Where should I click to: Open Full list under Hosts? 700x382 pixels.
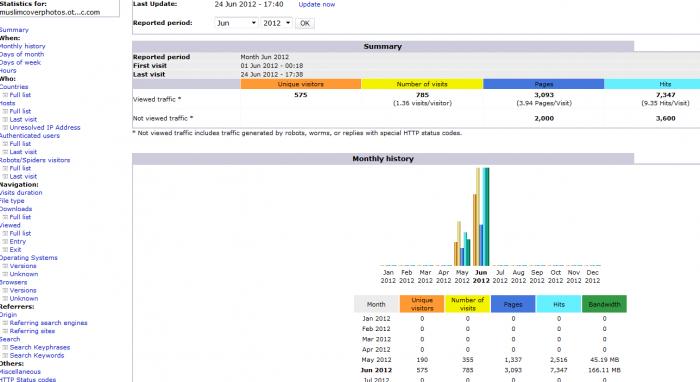click(20, 111)
